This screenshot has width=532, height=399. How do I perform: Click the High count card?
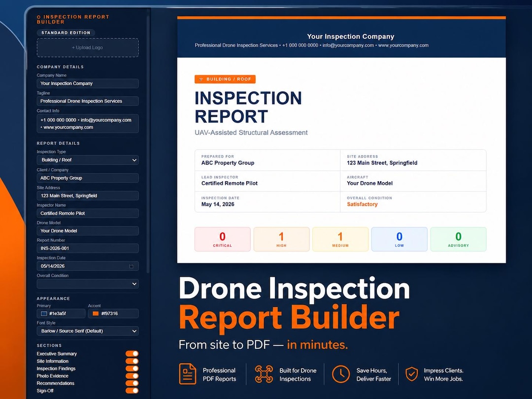click(281, 239)
